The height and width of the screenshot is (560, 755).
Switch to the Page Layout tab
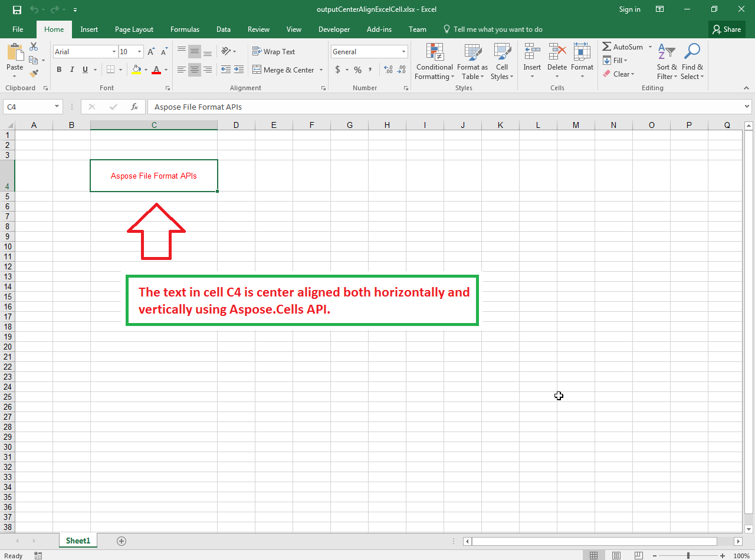coord(134,29)
